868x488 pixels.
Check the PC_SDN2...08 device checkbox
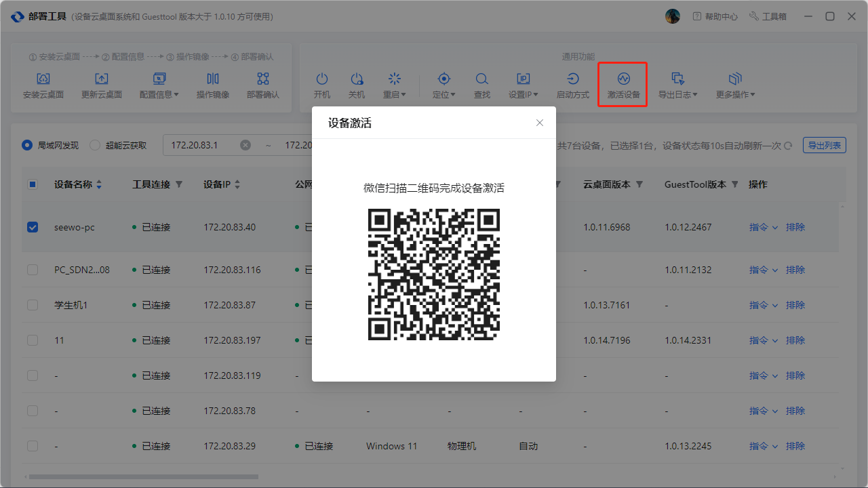click(x=33, y=270)
